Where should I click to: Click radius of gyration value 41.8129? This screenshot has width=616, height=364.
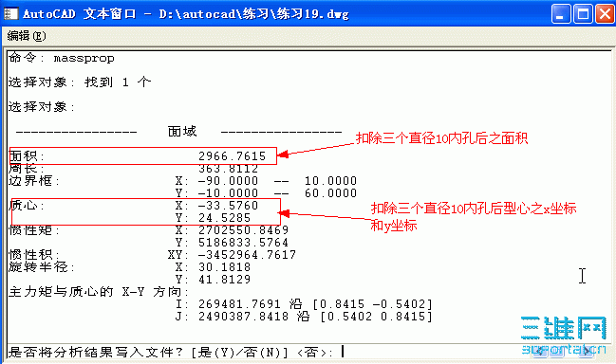coord(224,280)
